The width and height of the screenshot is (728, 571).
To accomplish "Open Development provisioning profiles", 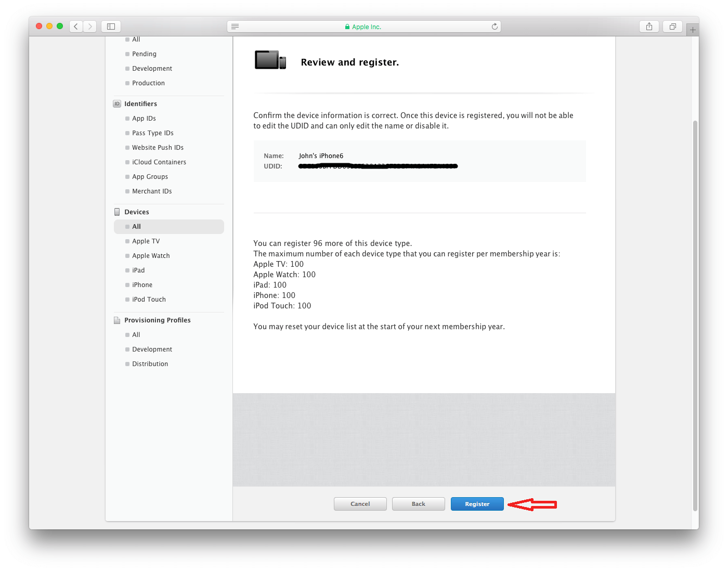I will click(152, 349).
